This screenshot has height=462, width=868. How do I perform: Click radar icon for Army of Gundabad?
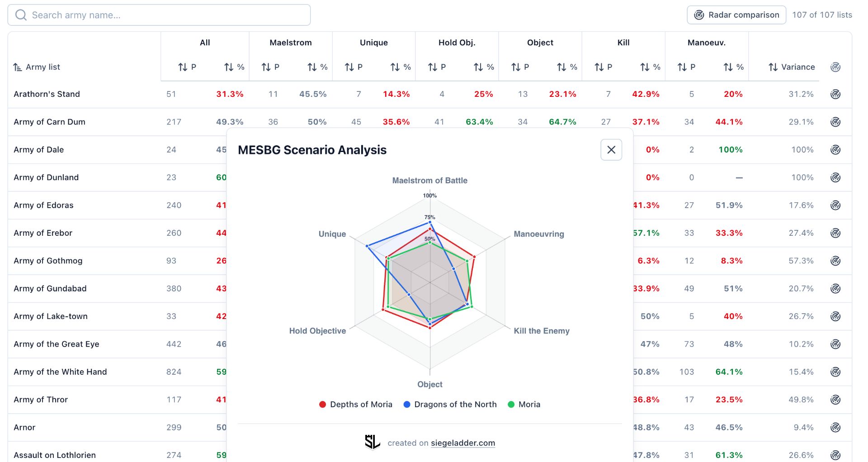[835, 289]
